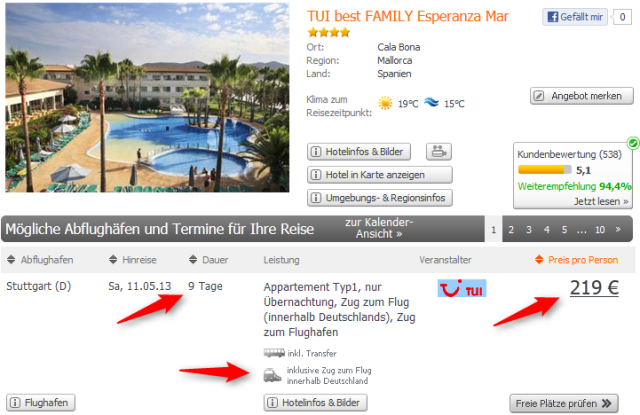Screen dimensions: 640x415
Task: Go to results page 2
Action: tap(511, 229)
